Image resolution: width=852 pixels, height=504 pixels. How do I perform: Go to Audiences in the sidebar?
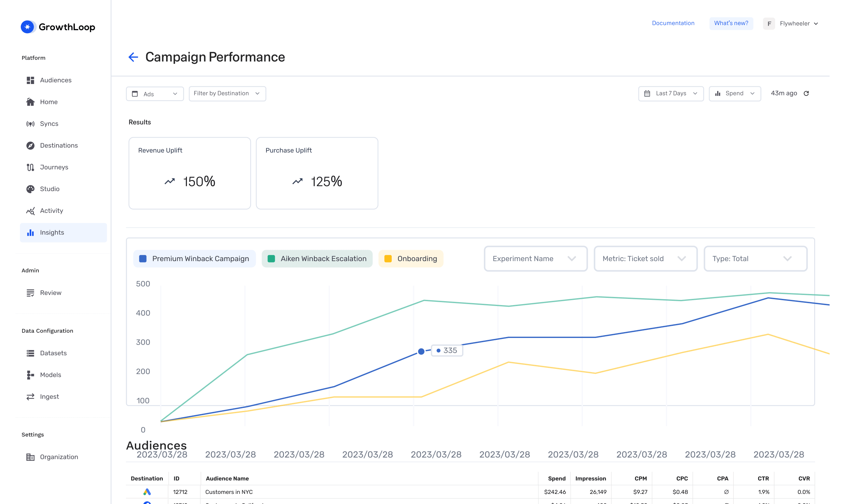[56, 80]
